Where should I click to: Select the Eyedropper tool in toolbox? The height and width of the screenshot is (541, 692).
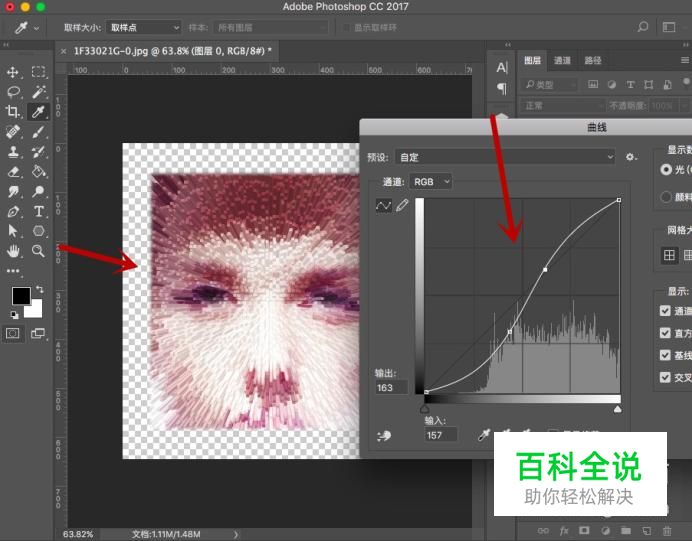(x=38, y=112)
